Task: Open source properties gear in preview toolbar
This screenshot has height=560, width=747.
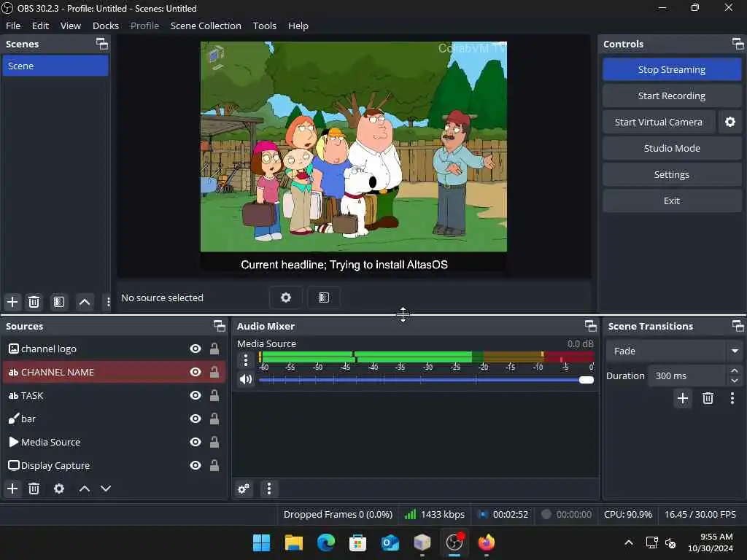Action: pyautogui.click(x=286, y=297)
